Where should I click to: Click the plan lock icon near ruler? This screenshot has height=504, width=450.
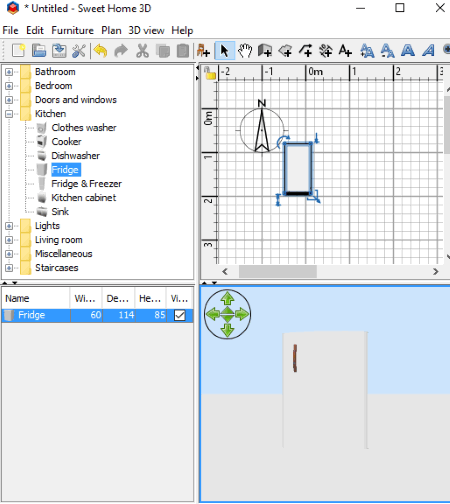(x=210, y=73)
